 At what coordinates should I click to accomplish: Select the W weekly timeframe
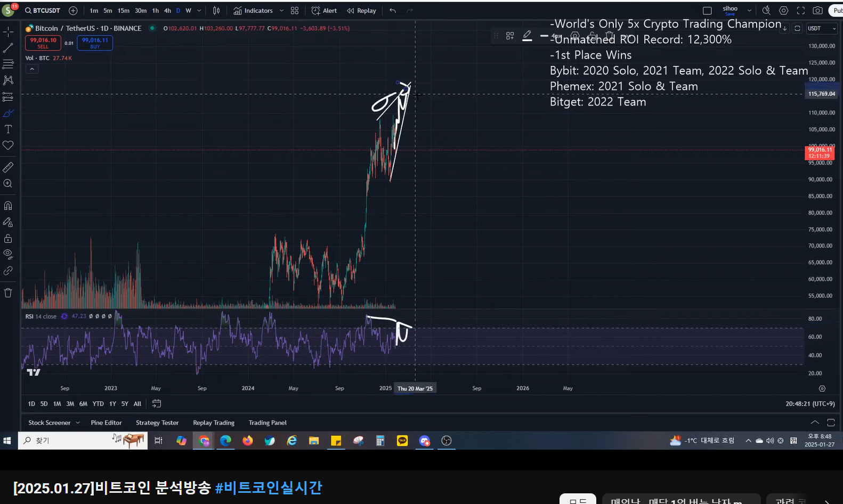pos(188,11)
